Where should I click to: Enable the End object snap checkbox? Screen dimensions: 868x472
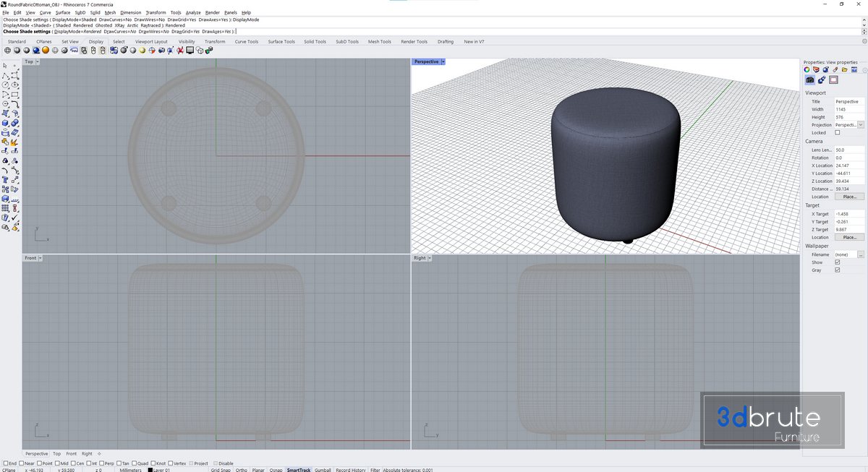[6, 463]
